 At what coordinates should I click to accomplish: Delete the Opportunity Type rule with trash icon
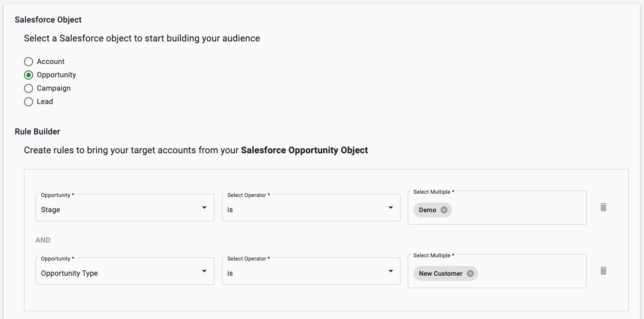[603, 271]
